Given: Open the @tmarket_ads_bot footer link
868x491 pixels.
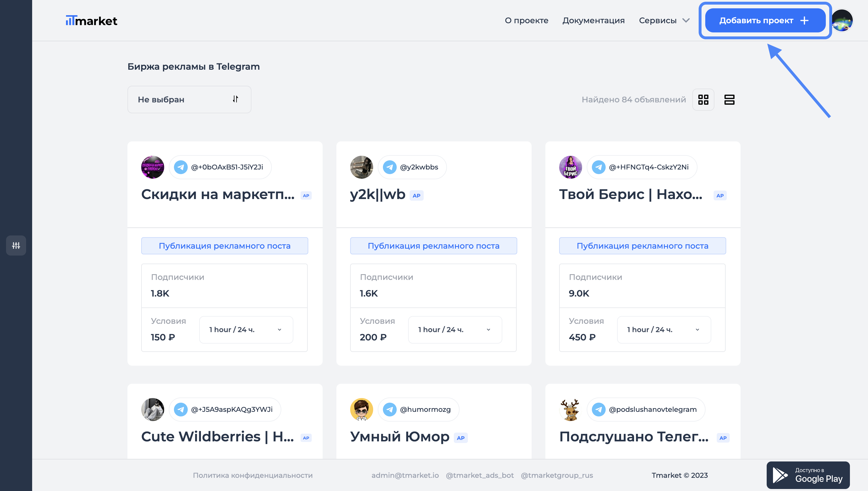Looking at the screenshot, I should (480, 475).
